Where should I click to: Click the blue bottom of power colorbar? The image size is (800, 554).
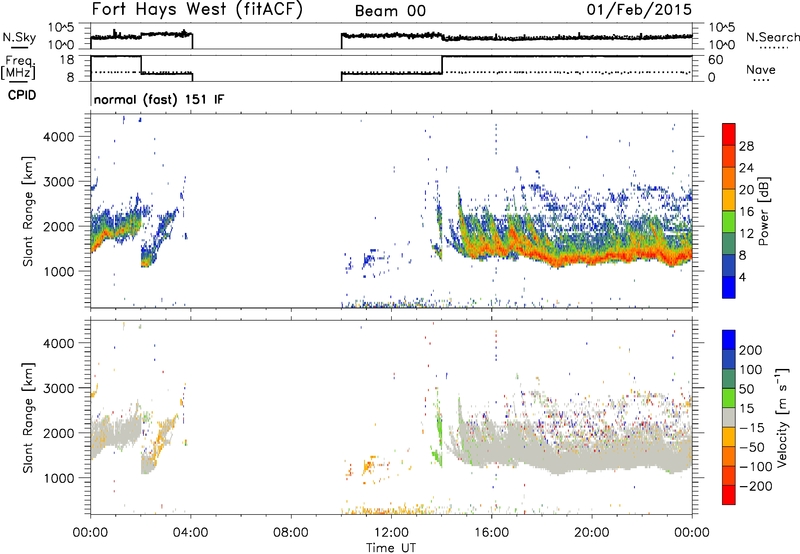729,287
